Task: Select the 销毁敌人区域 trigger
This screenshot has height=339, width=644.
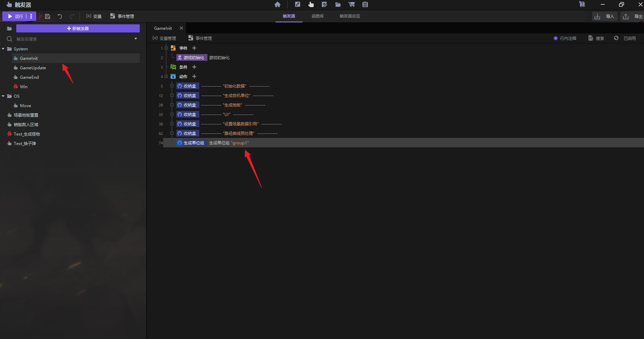Action: pyautogui.click(x=26, y=124)
